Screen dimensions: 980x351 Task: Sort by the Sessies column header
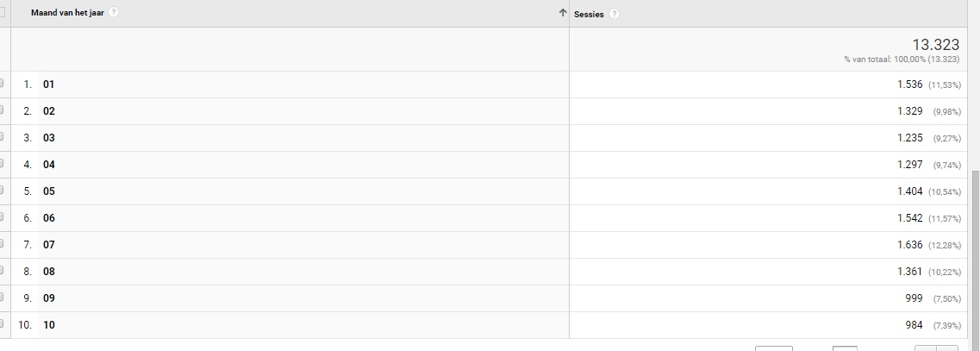click(589, 15)
